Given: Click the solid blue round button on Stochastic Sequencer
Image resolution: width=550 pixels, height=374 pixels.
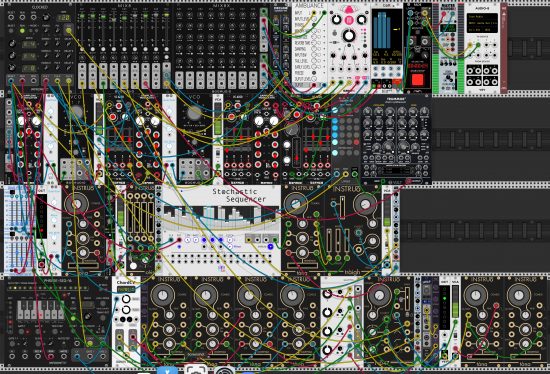Looking at the screenshot, I should pos(270,247).
